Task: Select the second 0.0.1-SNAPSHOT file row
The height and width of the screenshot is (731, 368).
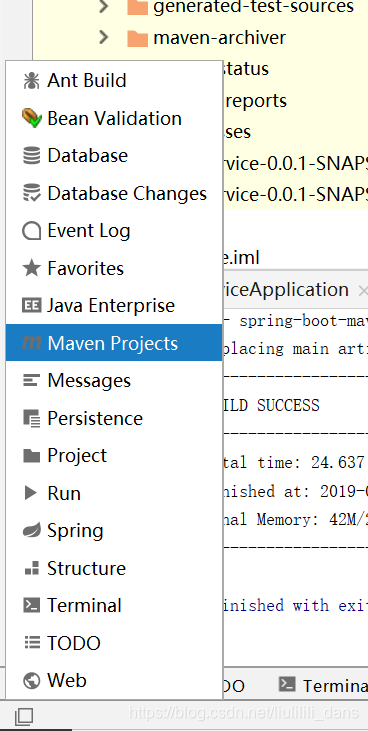Action: point(296,194)
